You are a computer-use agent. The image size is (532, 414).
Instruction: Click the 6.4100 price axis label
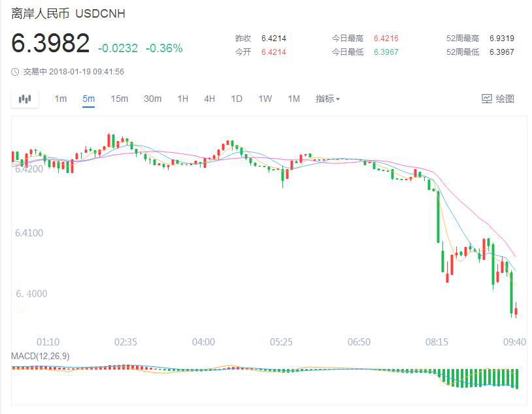(x=29, y=232)
